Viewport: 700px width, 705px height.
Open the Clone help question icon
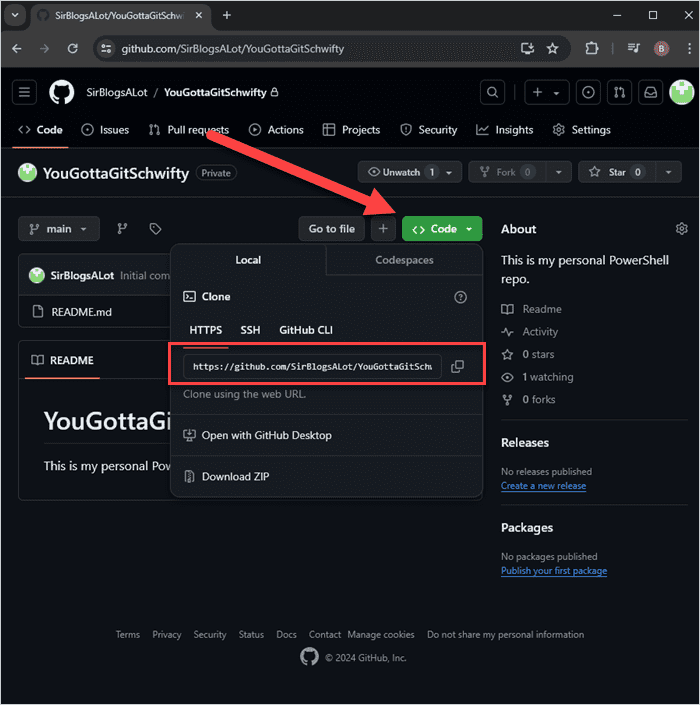(460, 297)
